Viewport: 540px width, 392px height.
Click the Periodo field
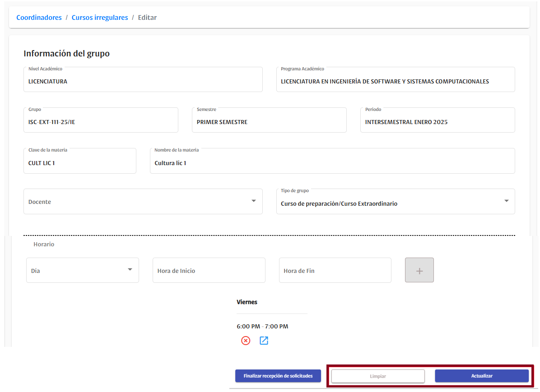coord(438,120)
